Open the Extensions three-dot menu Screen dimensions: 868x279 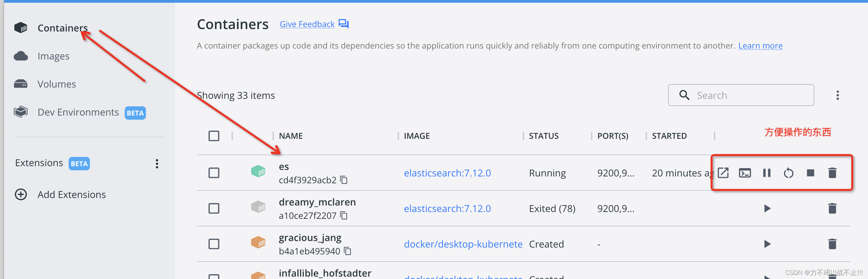tap(157, 164)
